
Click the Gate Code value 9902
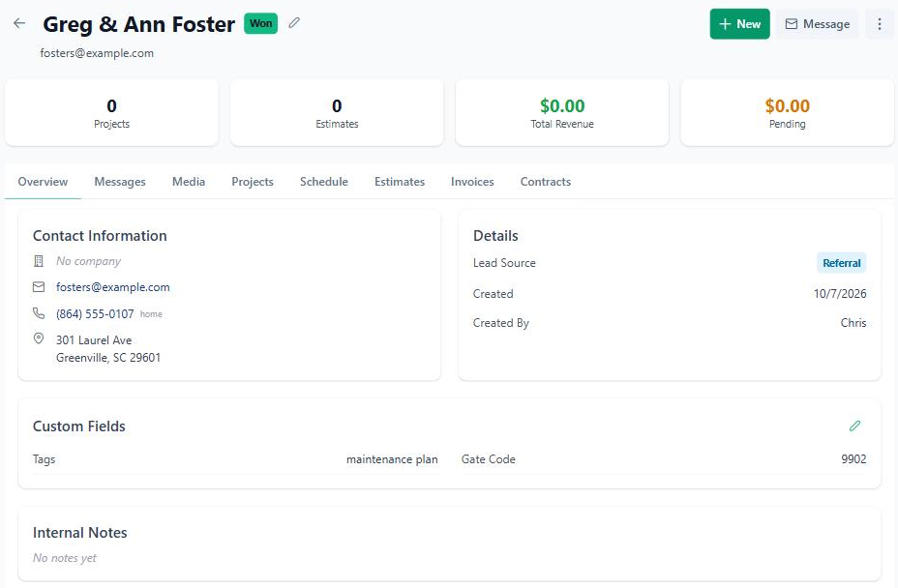click(853, 459)
